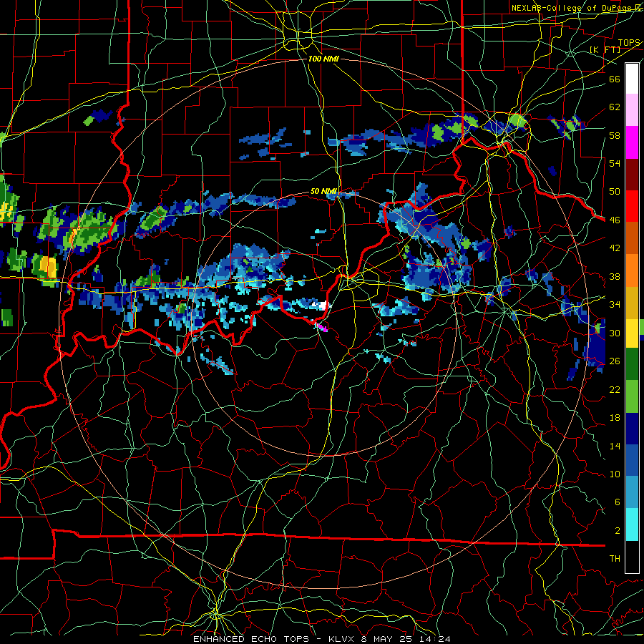Viewport: 644px width, 644px height.
Task: Click the 2 label on the legend
Action: click(617, 530)
